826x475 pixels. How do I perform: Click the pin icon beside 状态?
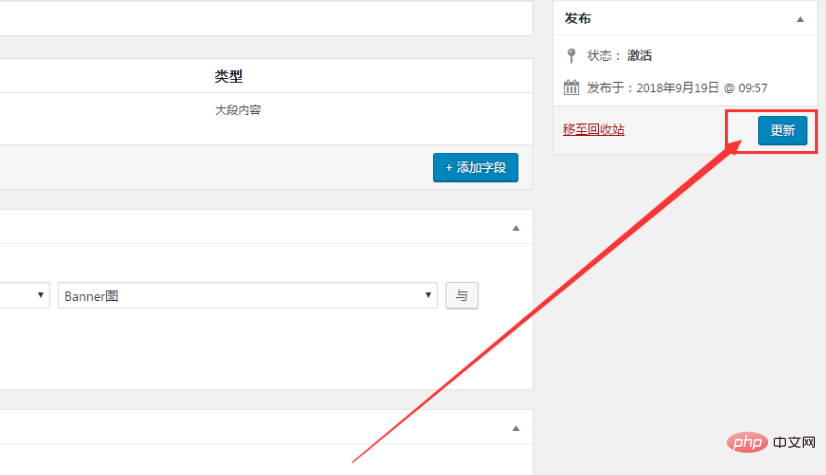click(x=571, y=55)
